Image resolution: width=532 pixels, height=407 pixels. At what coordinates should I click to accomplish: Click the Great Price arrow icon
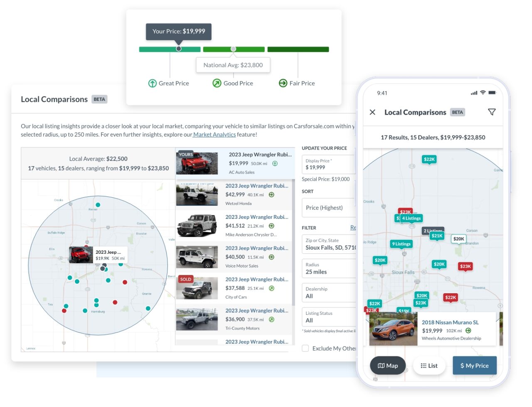click(x=152, y=83)
